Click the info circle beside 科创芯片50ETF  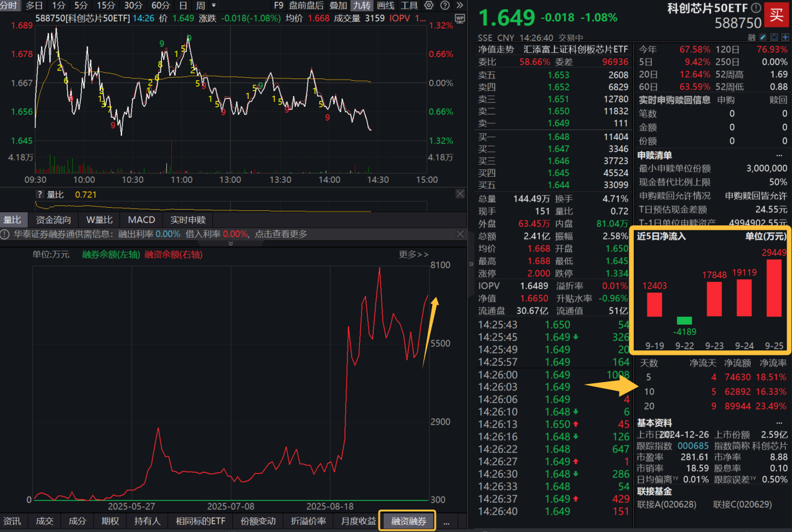click(x=756, y=7)
